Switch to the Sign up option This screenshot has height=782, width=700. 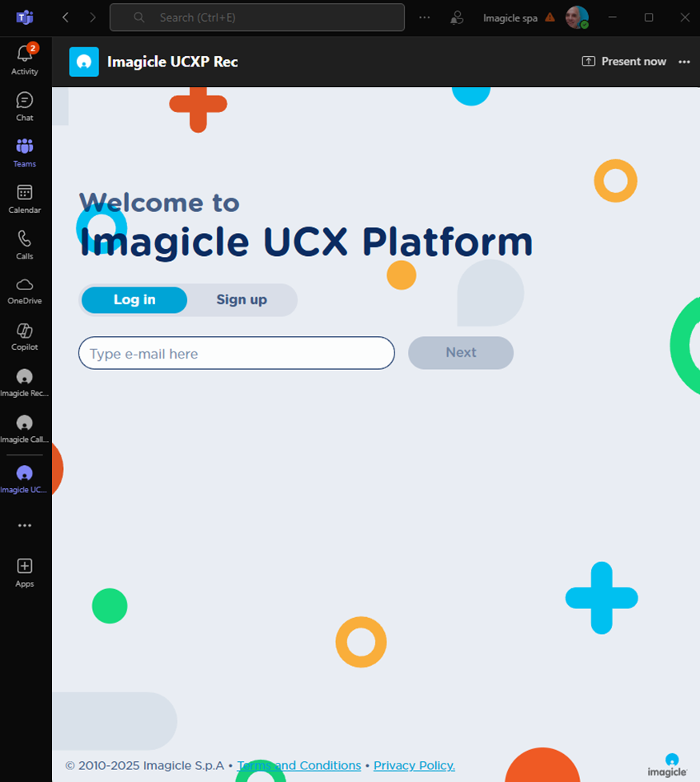[x=242, y=300]
